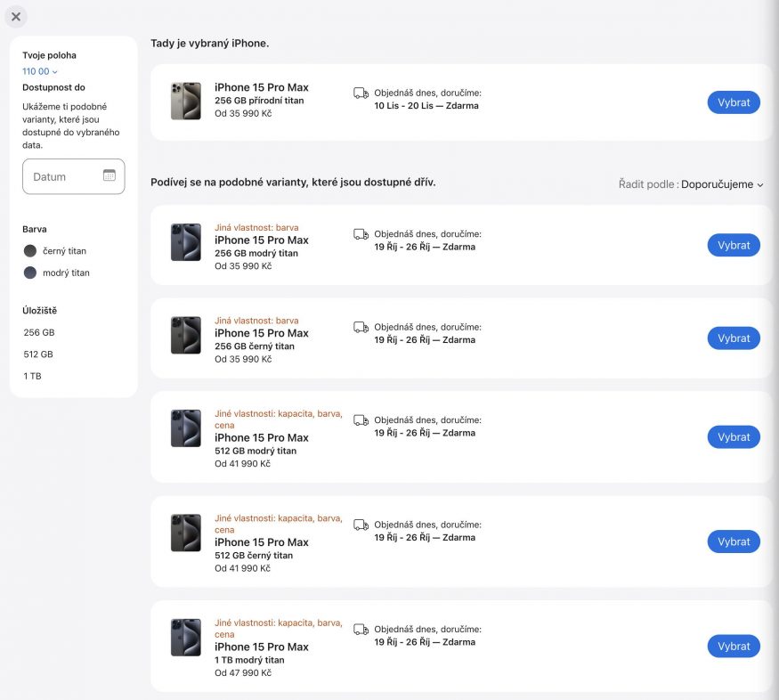
Task: Open the 1 TB modrý titan iPhone thumbnail
Action: point(186,638)
